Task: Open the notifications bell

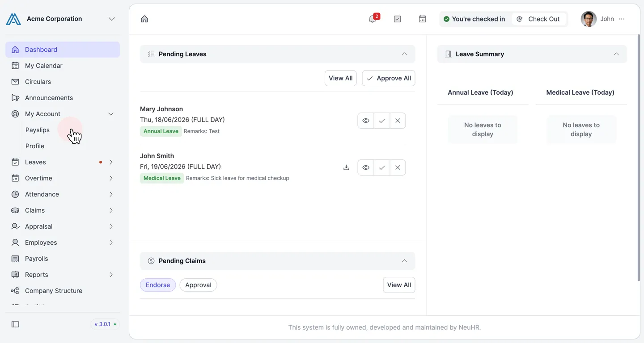Action: (x=372, y=19)
